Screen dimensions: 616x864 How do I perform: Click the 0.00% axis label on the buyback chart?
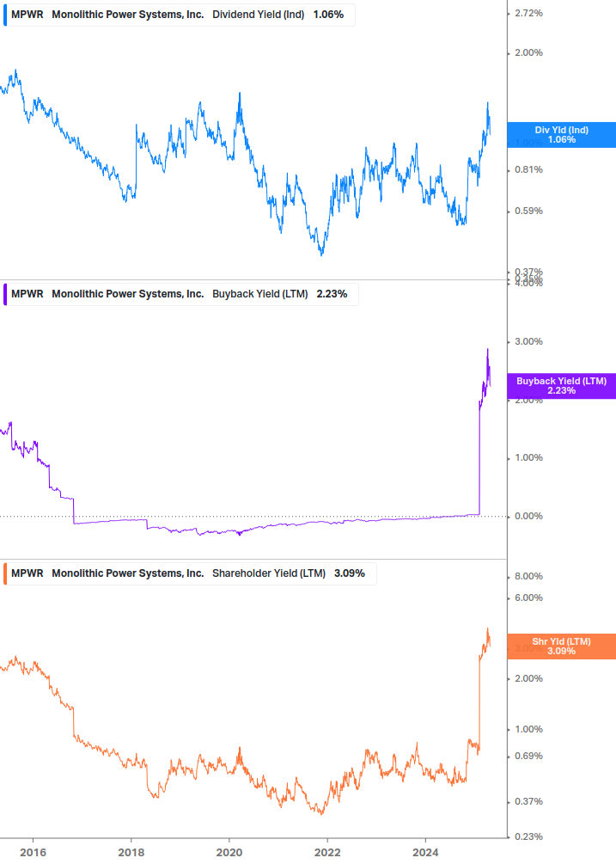pos(528,517)
